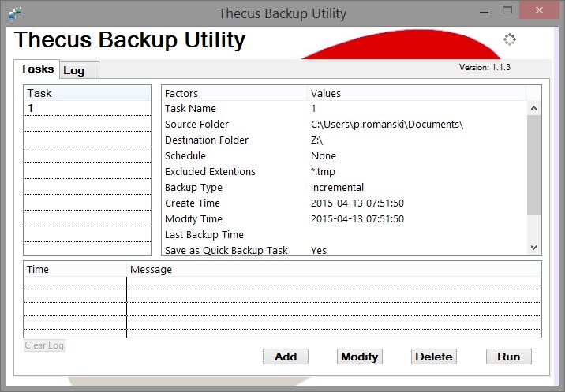Click the disabled Clear Log button
The height and width of the screenshot is (392, 565).
(44, 345)
